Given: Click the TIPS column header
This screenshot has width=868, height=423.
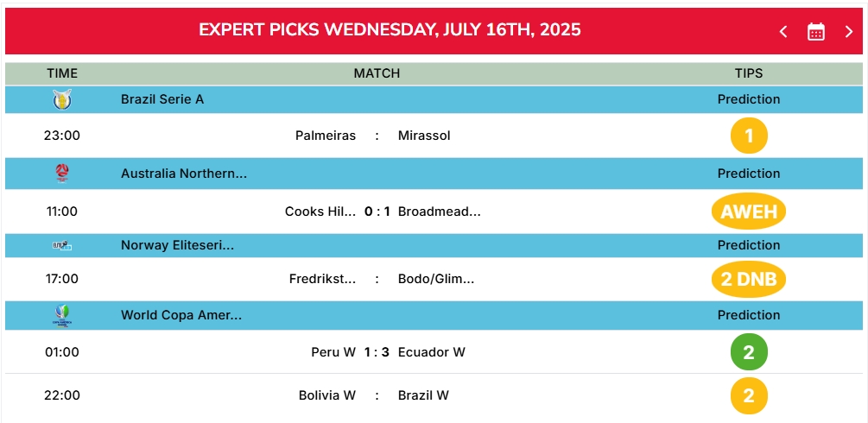Looking at the screenshot, I should click(749, 73).
